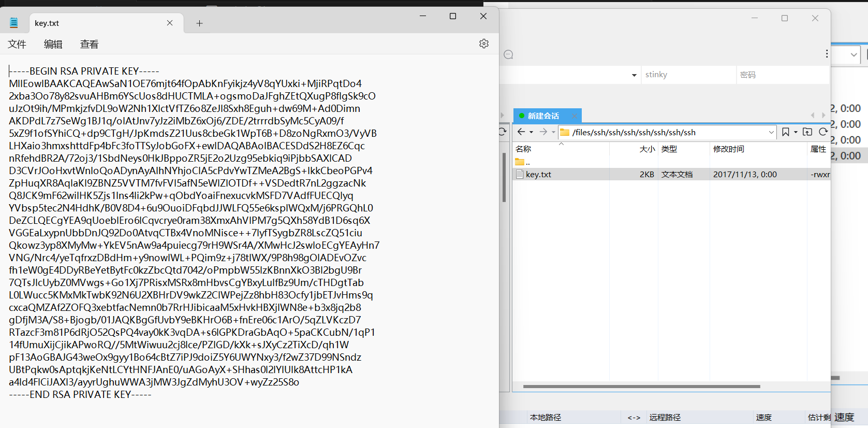Expand the back history dropdown arrow
This screenshot has width=868, height=428.
click(x=531, y=133)
